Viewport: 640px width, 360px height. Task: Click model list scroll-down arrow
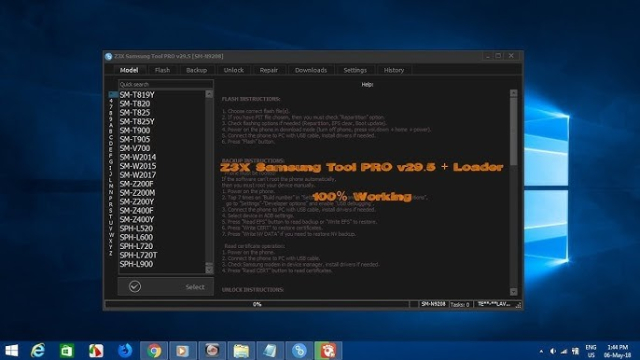(x=209, y=269)
